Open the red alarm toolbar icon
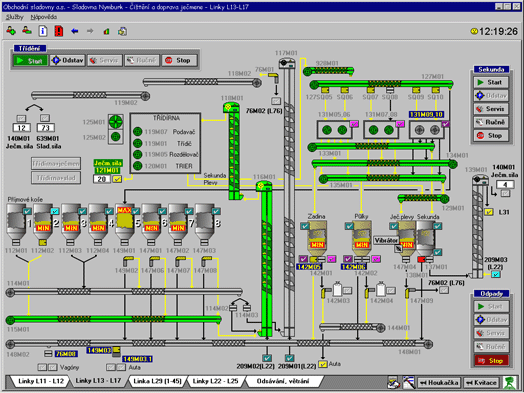Viewport: 524px width, 393px height. pyautogui.click(x=59, y=31)
